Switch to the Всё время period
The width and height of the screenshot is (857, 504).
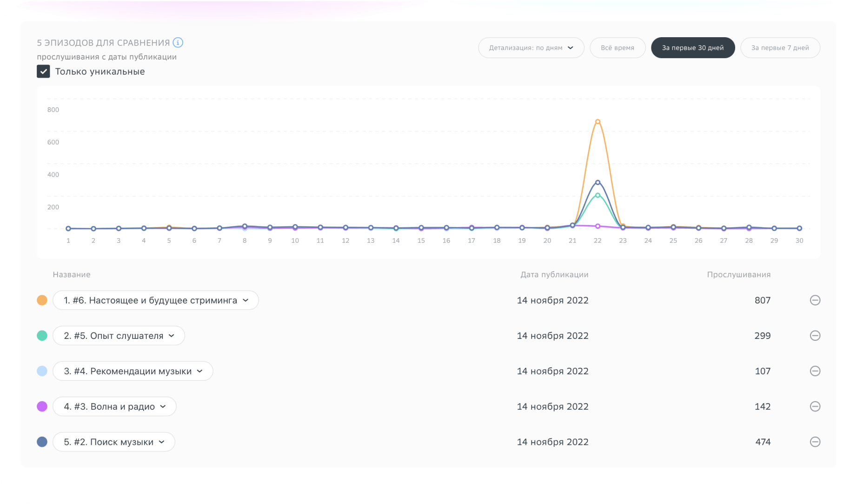tap(617, 48)
